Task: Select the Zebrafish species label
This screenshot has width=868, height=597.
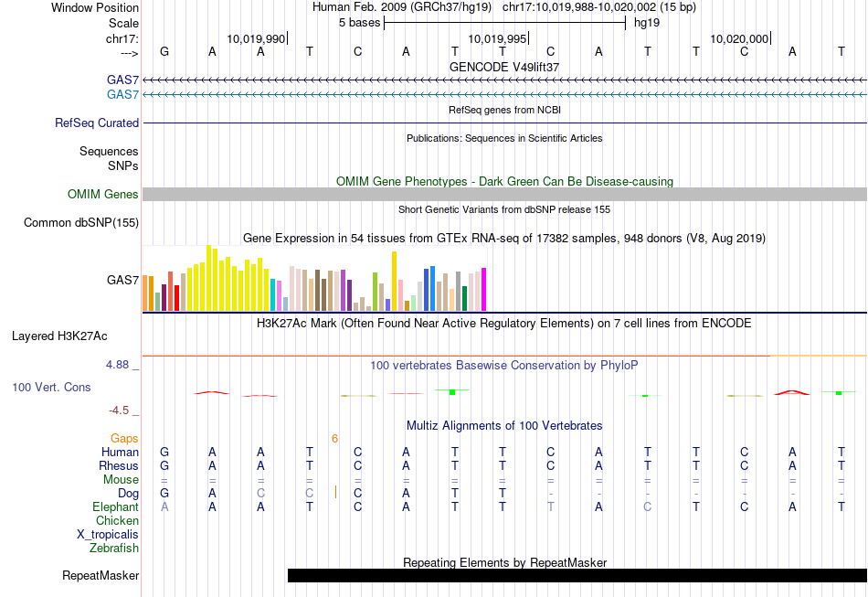Action: (114, 549)
